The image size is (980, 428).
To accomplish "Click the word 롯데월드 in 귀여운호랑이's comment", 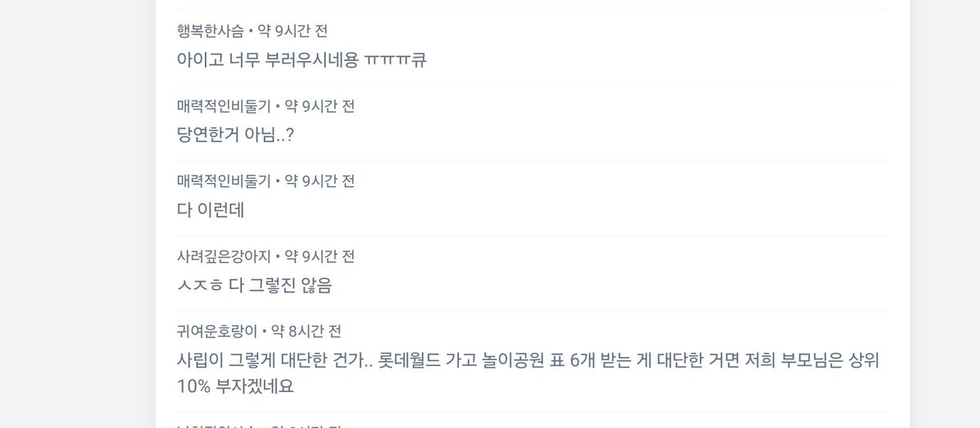I will [412, 360].
